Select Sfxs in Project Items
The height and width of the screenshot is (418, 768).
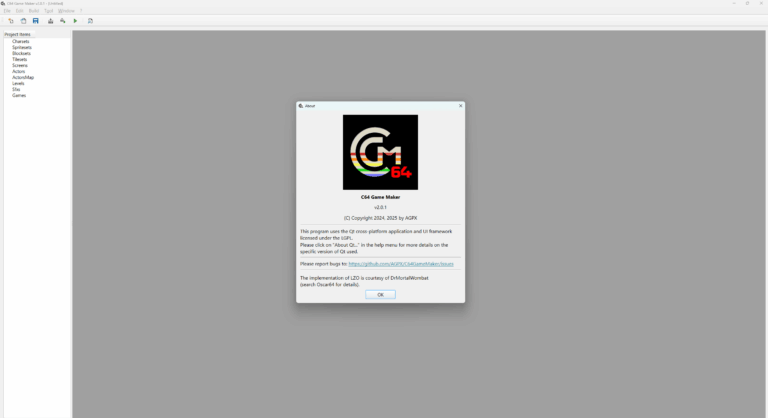point(16,89)
